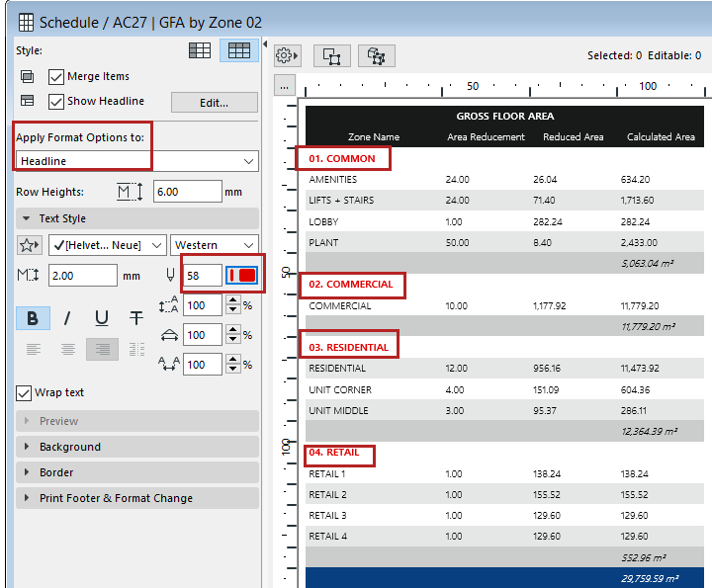
Task: Select the first schedule style icon
Action: (200, 50)
